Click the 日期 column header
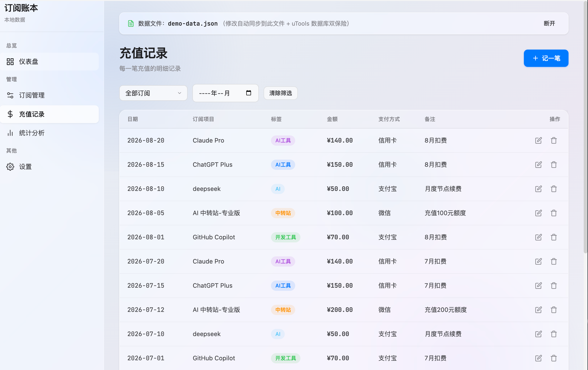 pos(133,119)
